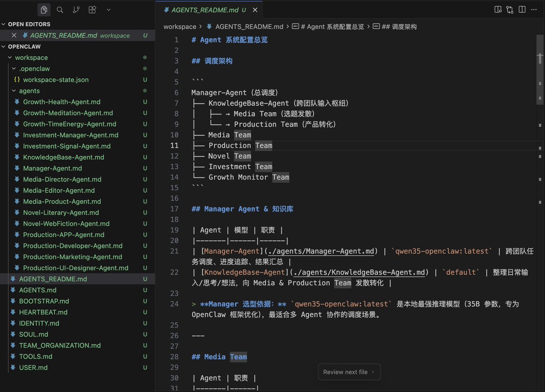Image resolution: width=545 pixels, height=392 pixels.
Task: Open AGENTS.md file
Action: click(38, 290)
